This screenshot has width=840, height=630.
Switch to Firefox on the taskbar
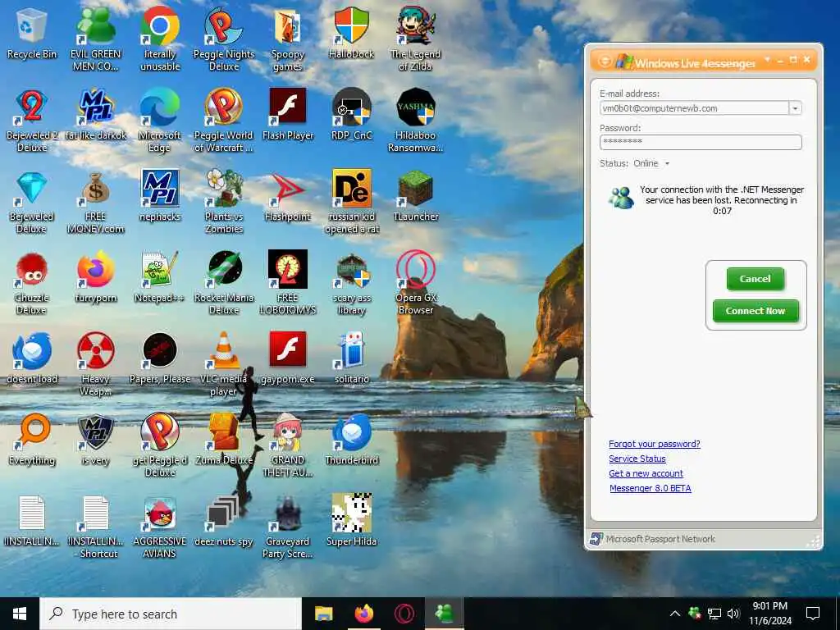point(364,614)
